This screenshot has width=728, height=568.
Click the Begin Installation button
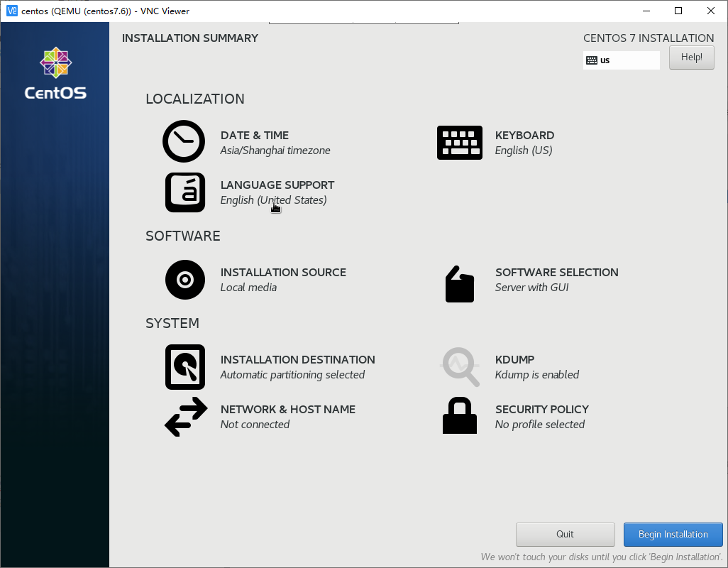coord(673,534)
